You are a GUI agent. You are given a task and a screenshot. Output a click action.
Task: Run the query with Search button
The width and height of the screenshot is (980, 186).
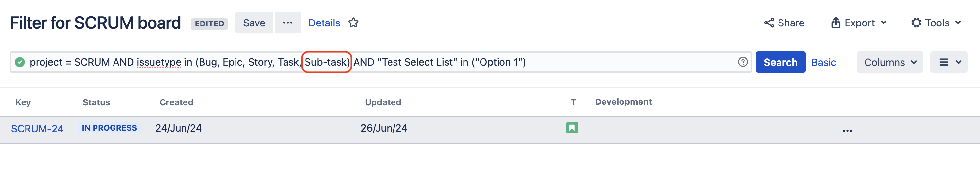[x=780, y=62]
